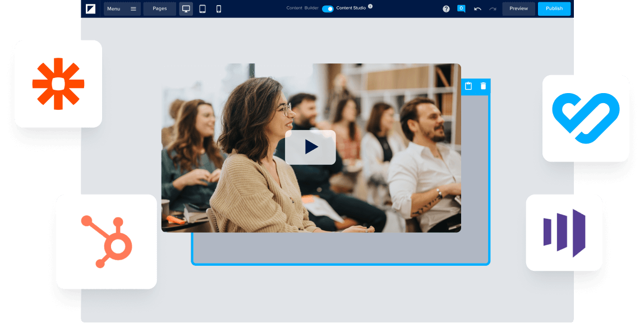Click the clipboard copy icon on selected section
Image resolution: width=644 pixels, height=323 pixels.
click(468, 86)
